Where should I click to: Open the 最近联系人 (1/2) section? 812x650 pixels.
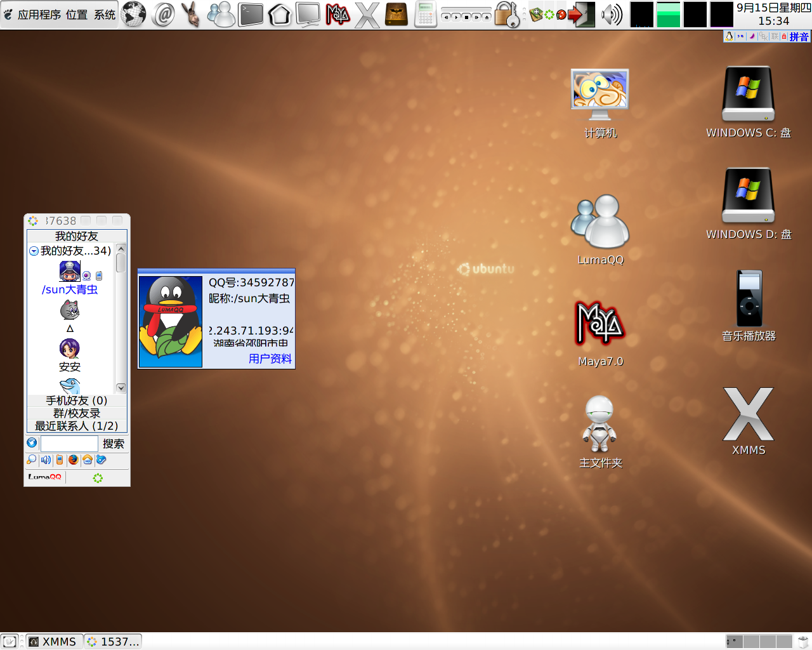(77, 426)
